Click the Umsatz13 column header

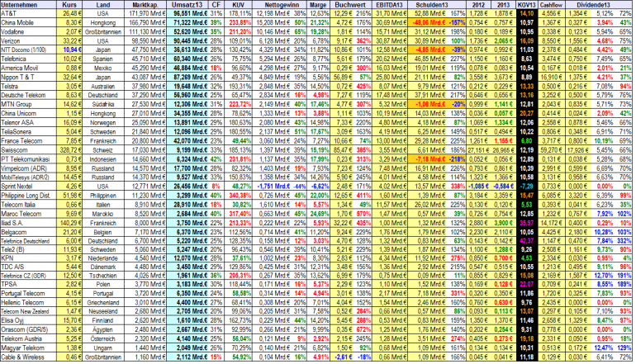click(187, 5)
